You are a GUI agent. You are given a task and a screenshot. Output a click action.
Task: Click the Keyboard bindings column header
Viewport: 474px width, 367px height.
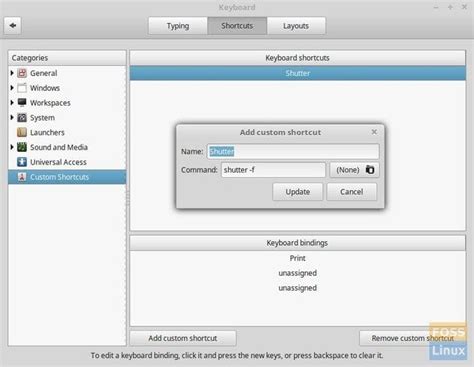click(x=298, y=243)
